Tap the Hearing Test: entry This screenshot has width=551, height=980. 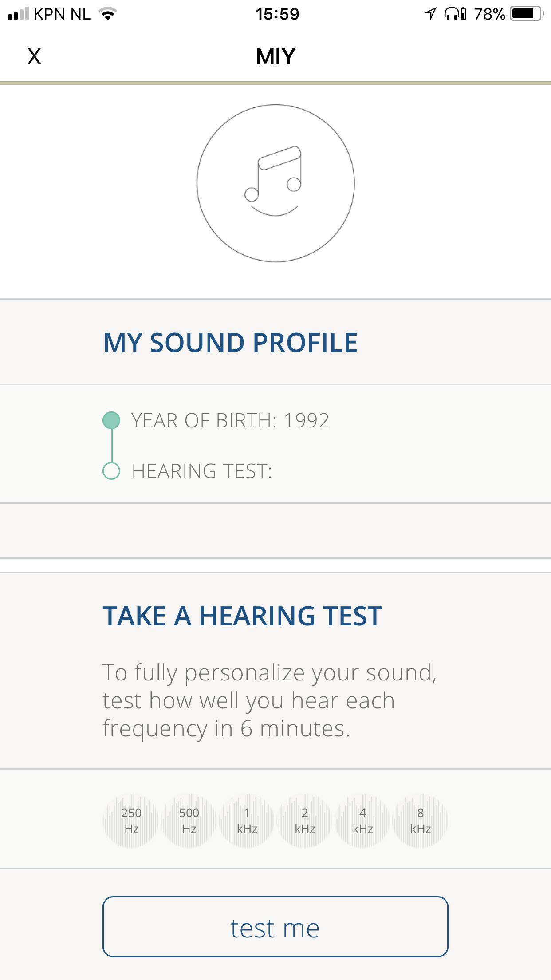202,471
